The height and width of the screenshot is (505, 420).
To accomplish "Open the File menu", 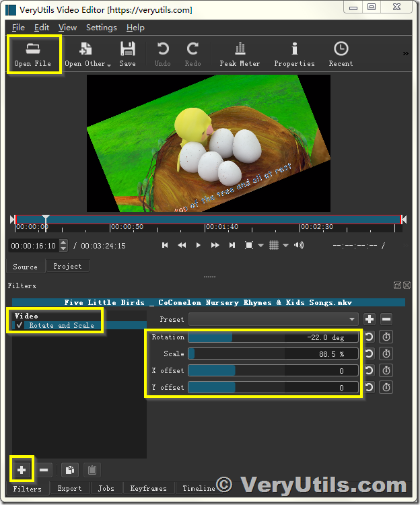I will tap(18, 28).
